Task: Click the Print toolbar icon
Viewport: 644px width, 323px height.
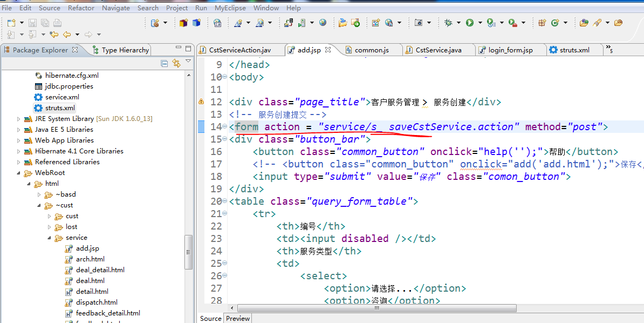Action: pyautogui.click(x=58, y=23)
